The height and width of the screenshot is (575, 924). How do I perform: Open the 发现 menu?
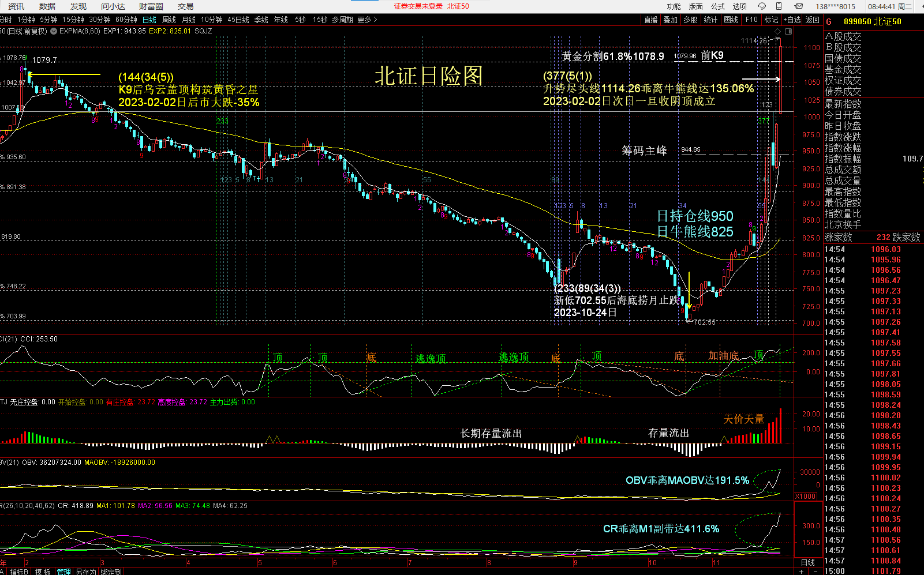pyautogui.click(x=78, y=6)
